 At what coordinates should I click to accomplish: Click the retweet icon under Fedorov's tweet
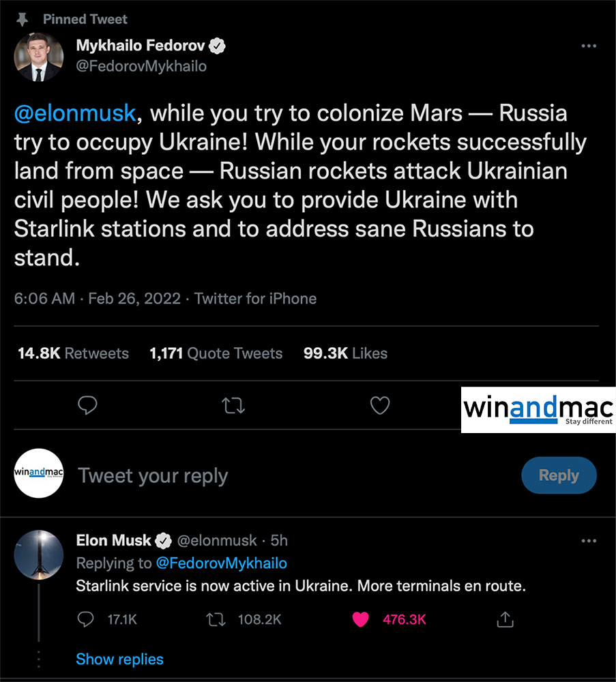[234, 406]
